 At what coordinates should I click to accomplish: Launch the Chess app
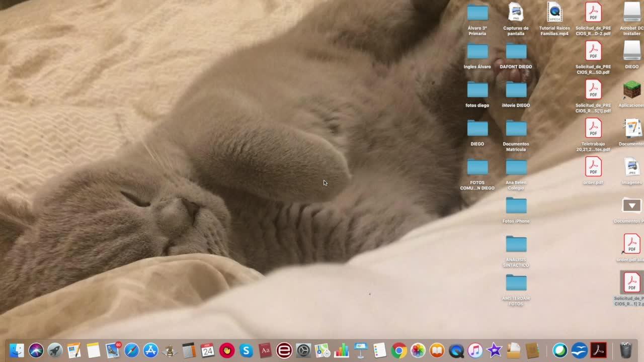pos(170,350)
